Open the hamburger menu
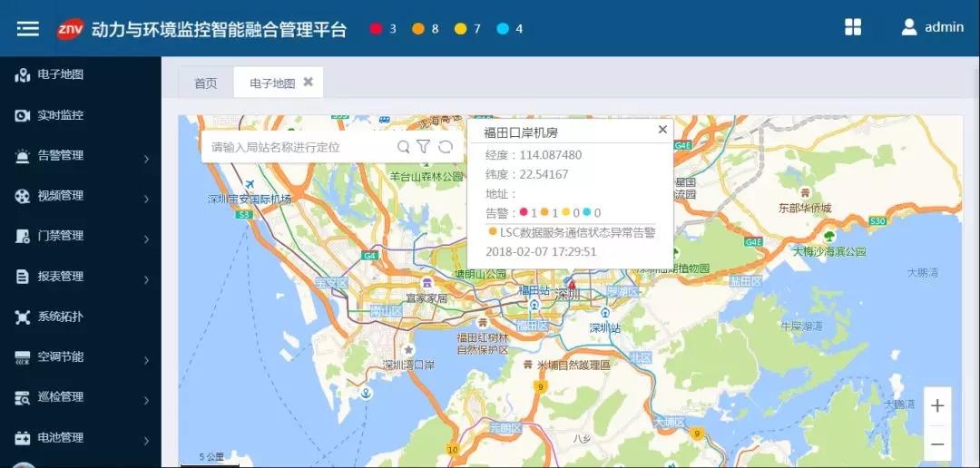Viewport: 980px width, 468px height. 27,29
